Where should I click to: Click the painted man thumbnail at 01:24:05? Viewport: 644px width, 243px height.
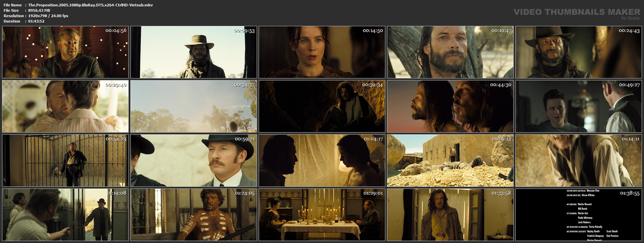(x=194, y=214)
